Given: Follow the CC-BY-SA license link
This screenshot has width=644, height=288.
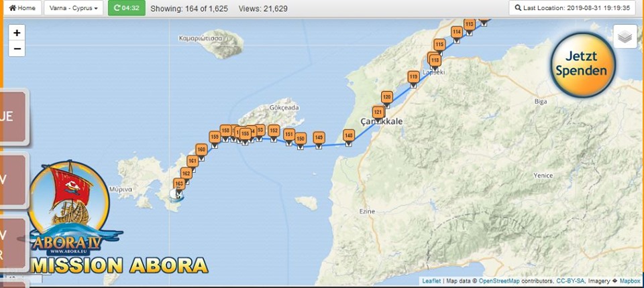Looking at the screenshot, I should (x=570, y=281).
